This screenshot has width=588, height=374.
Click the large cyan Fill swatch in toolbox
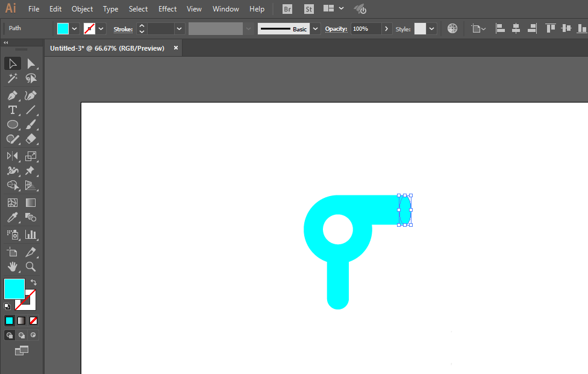click(14, 289)
